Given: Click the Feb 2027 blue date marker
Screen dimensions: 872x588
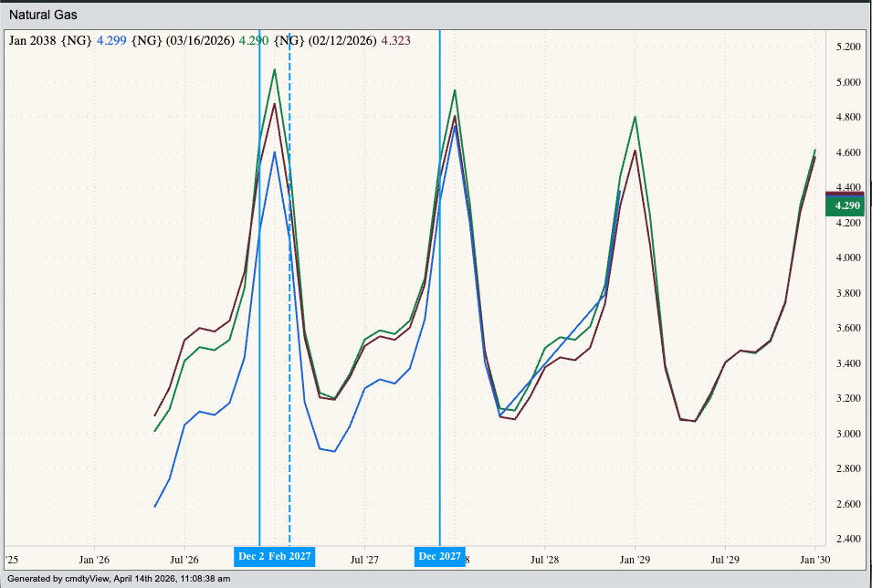Looking at the screenshot, I should (290, 556).
